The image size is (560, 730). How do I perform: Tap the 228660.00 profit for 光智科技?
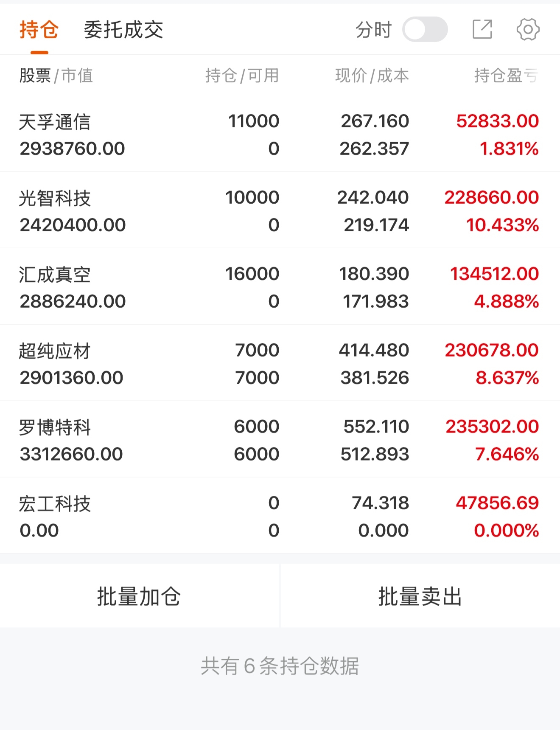[492, 197]
